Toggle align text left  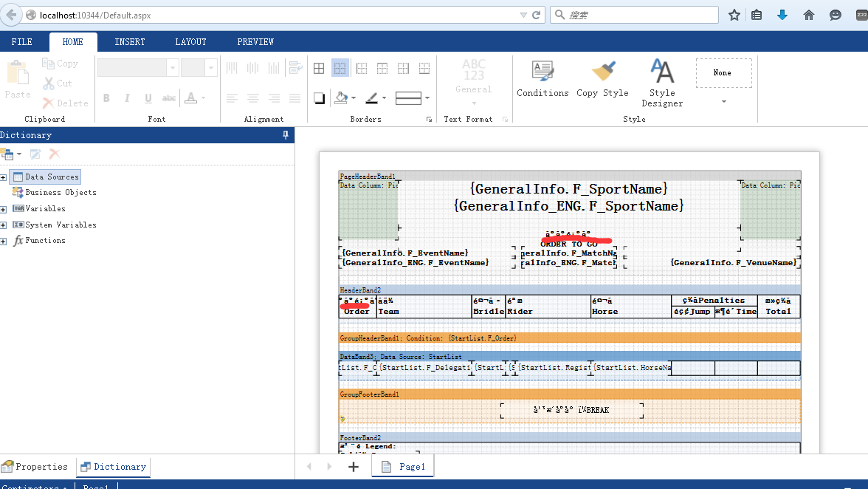[x=232, y=98]
